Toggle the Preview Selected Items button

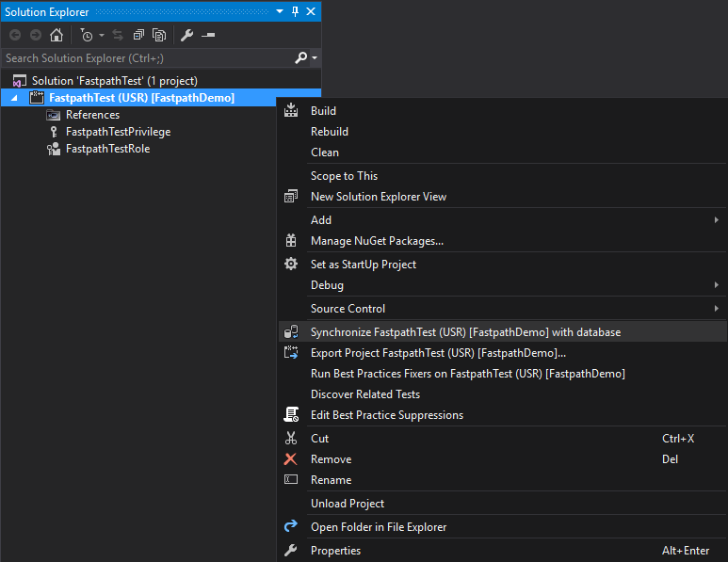click(x=208, y=35)
